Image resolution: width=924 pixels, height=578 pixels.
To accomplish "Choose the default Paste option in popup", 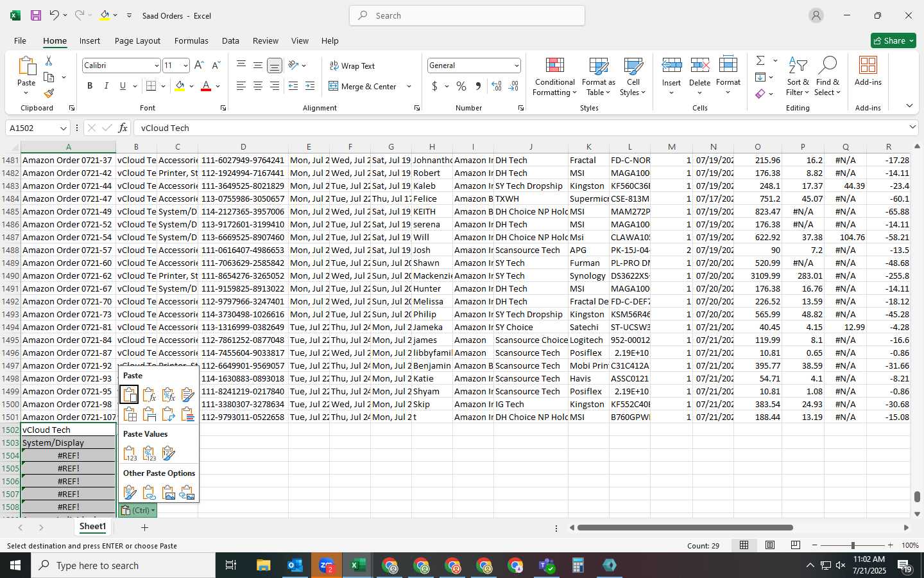I will [129, 394].
